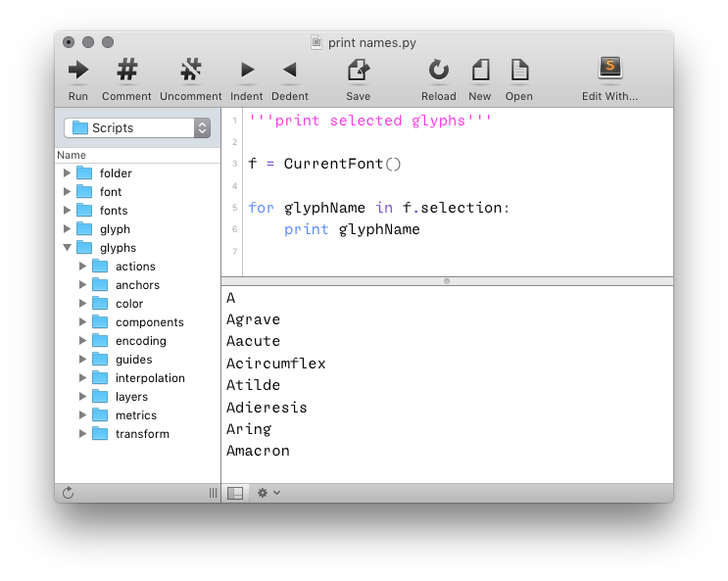
Task: Toggle the file browser panel layout icon
Action: tap(235, 493)
